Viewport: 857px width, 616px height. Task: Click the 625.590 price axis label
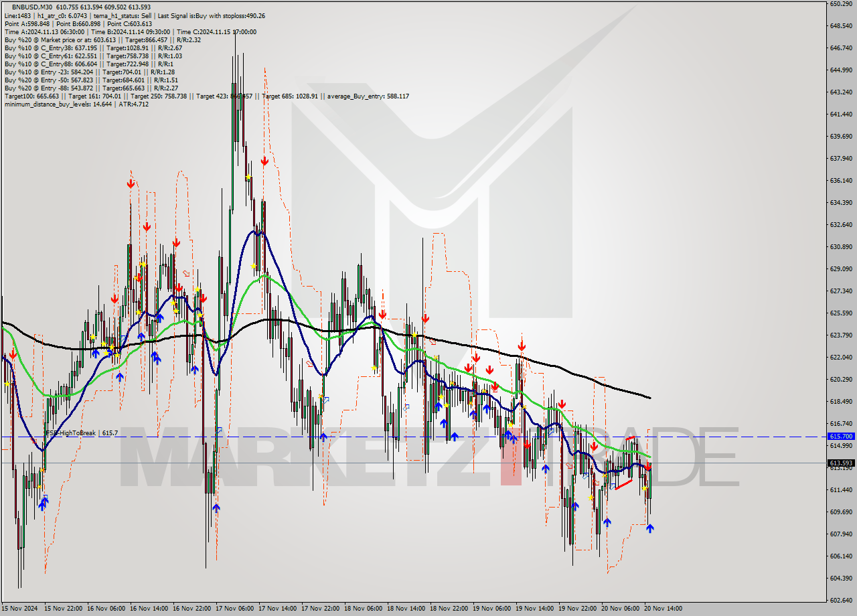(x=841, y=313)
